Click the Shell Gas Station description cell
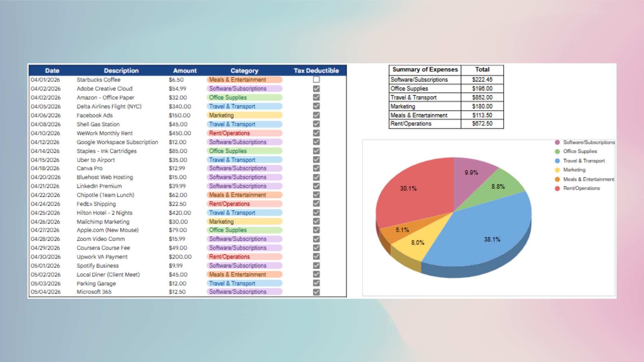 98,124
